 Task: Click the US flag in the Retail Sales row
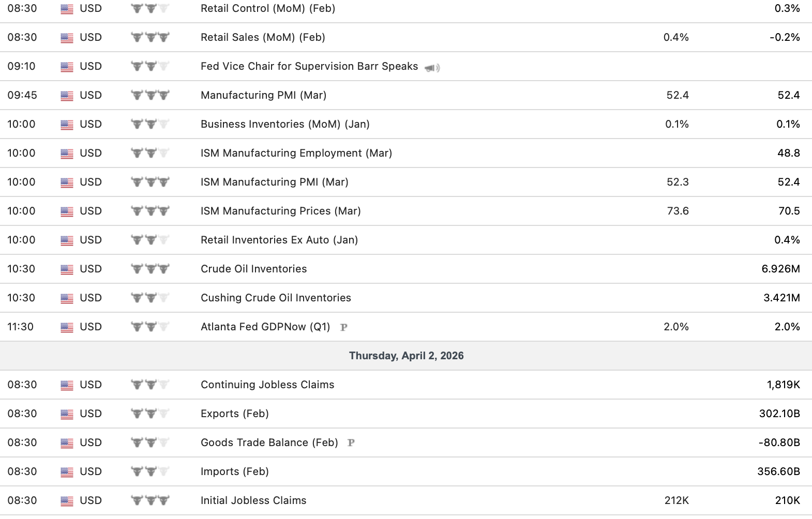pyautogui.click(x=67, y=38)
